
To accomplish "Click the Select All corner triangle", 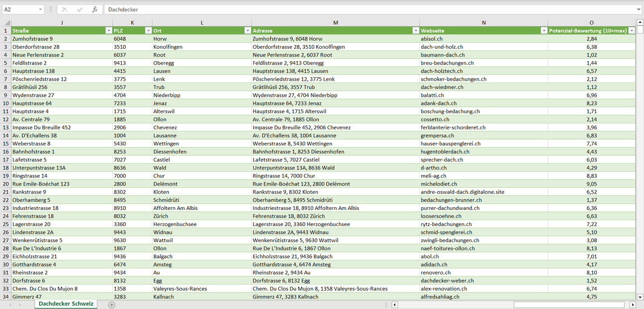I will [6, 23].
